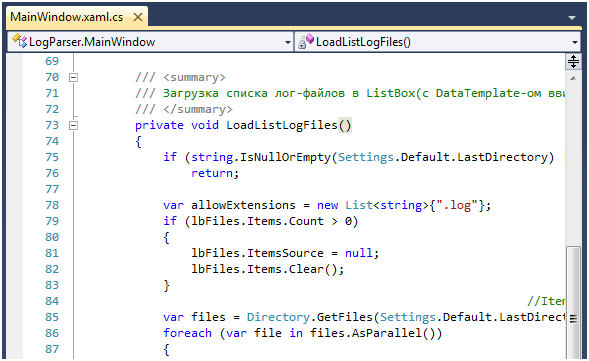Click the word 'Загрузка' in the comment

(x=191, y=93)
